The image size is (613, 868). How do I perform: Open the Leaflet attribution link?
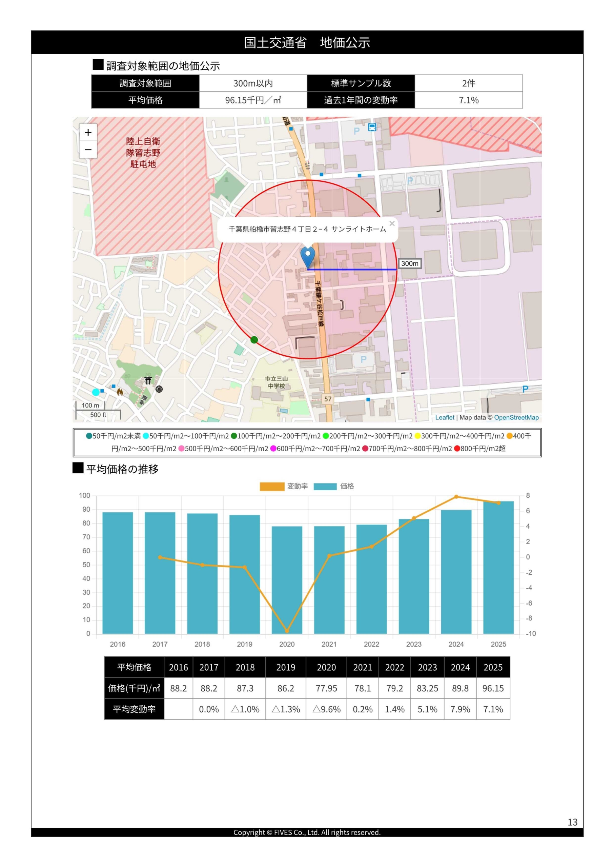445,417
